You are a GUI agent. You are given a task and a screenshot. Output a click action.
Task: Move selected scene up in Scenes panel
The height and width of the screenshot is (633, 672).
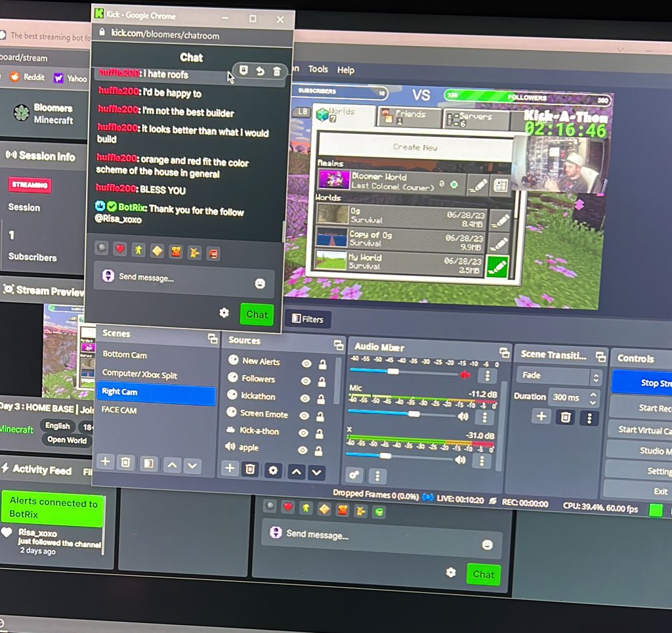point(172,464)
